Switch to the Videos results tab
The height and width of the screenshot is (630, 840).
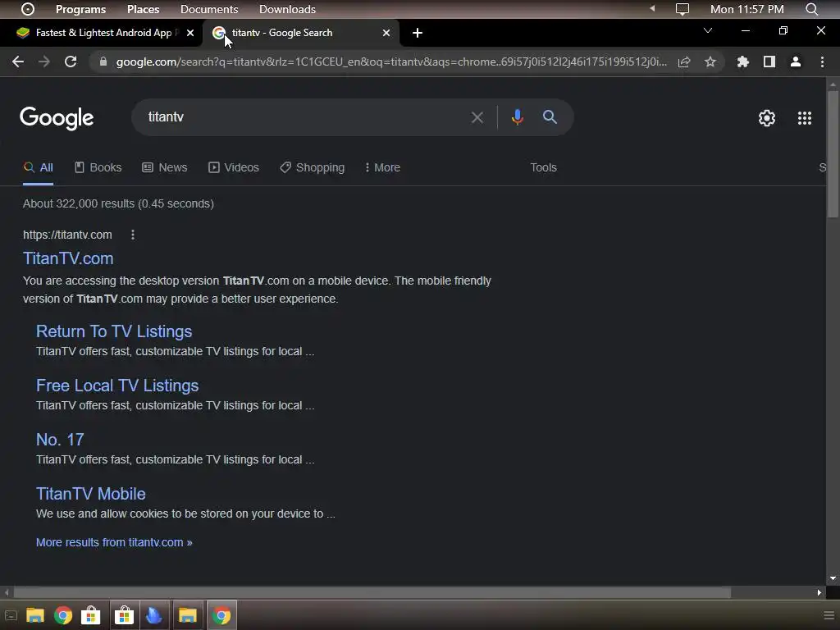click(x=234, y=167)
